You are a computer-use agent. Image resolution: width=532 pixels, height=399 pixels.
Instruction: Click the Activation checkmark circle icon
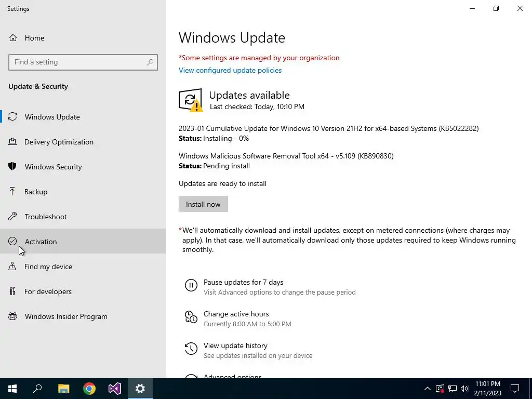click(x=12, y=241)
